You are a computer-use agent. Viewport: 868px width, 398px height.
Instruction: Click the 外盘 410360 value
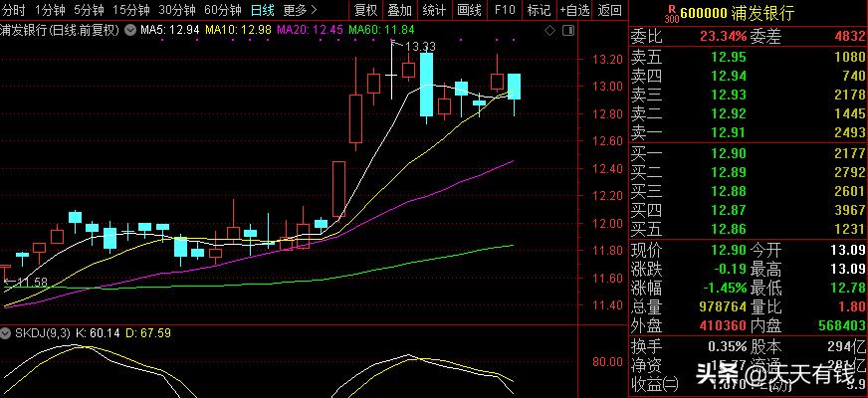(x=723, y=325)
